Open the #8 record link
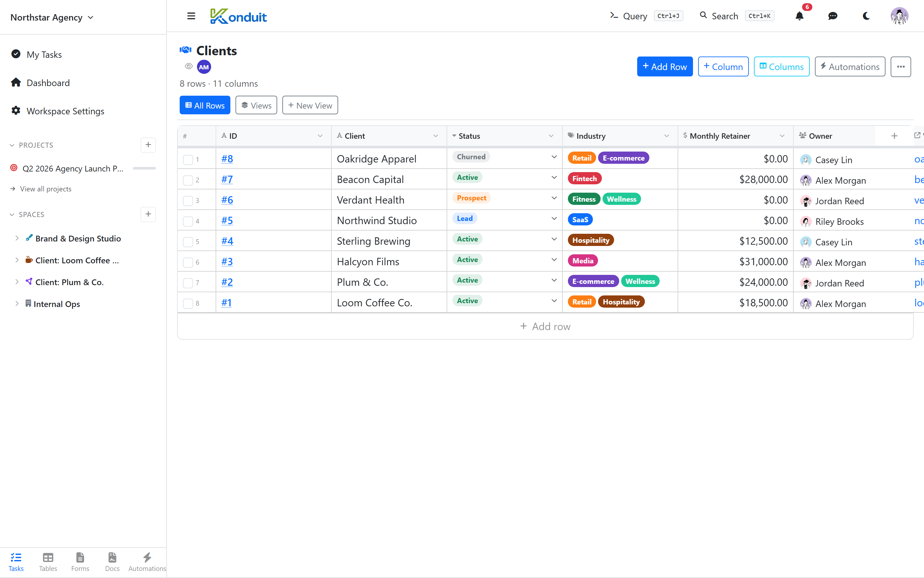 pos(227,159)
